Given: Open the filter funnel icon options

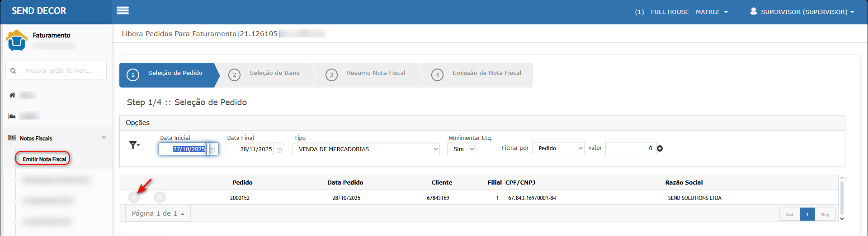Looking at the screenshot, I should coord(134,145).
